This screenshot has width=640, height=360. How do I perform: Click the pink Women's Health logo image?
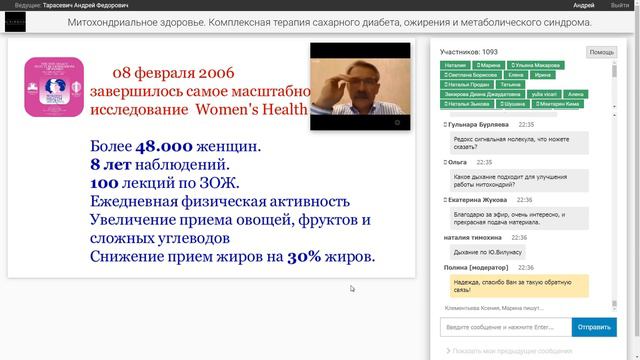(54, 87)
